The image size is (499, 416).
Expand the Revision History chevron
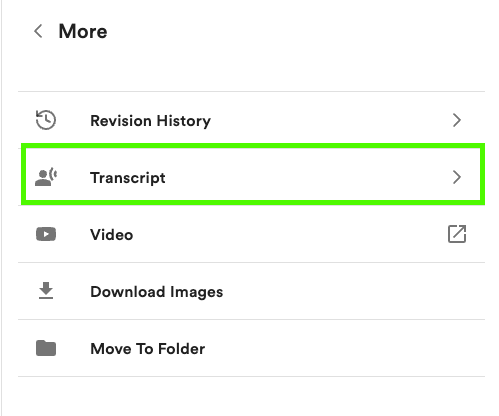(457, 120)
